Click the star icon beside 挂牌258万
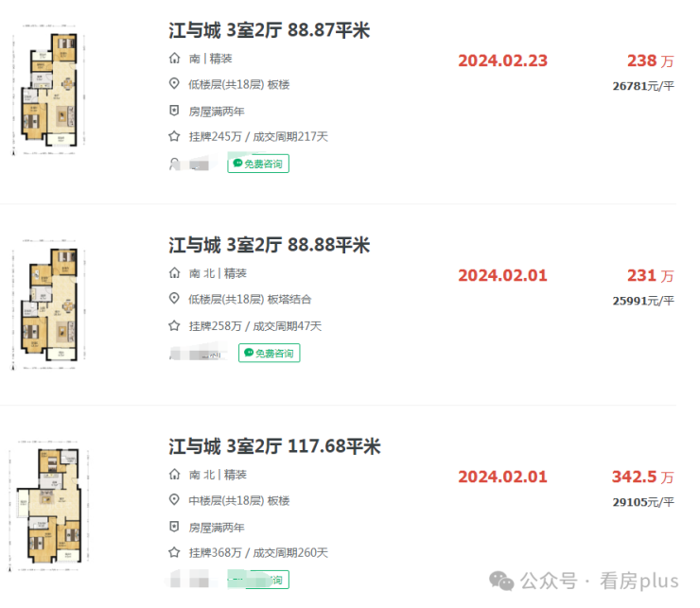700x608 pixels. 174,326
